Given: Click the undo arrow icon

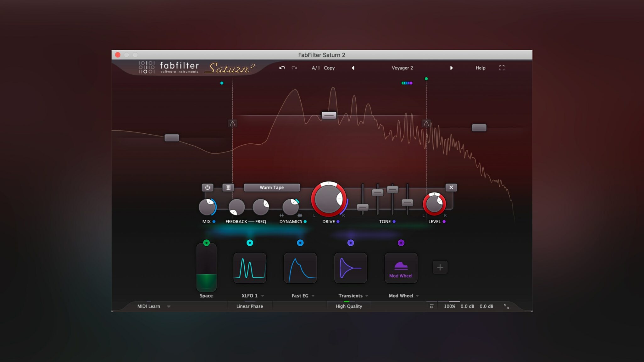Looking at the screenshot, I should [282, 68].
